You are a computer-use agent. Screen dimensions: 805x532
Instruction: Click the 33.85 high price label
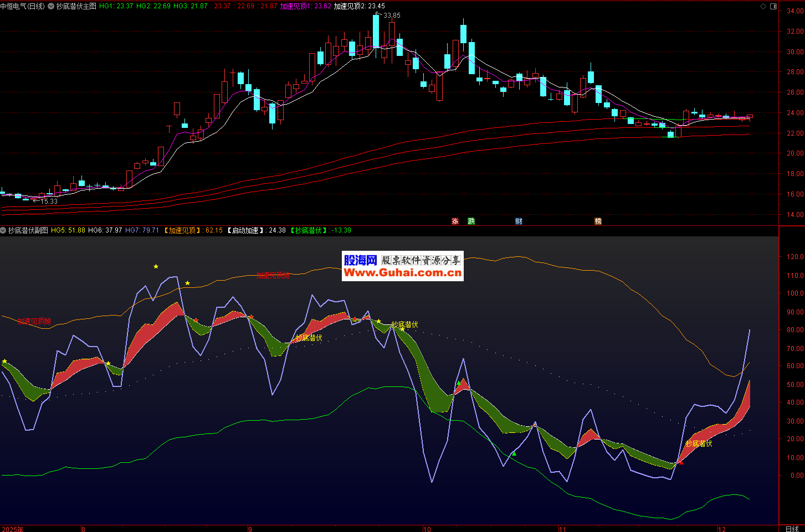pyautogui.click(x=391, y=16)
